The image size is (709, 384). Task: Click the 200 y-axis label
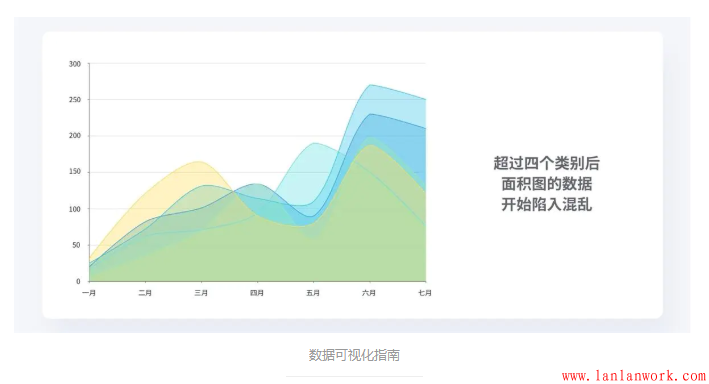click(75, 136)
